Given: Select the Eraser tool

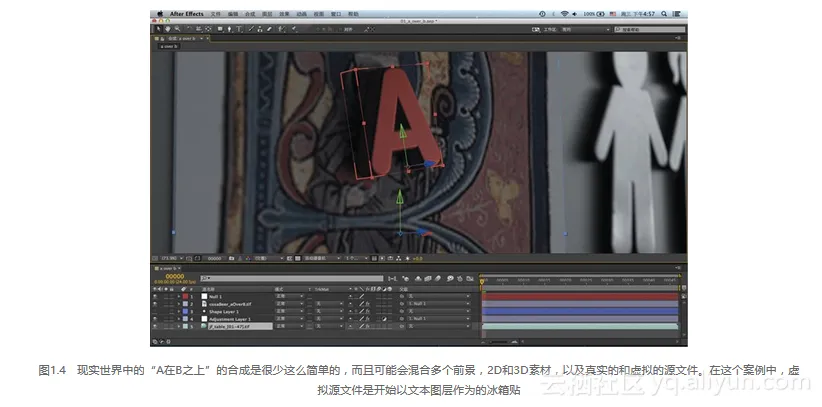Looking at the screenshot, I should tap(269, 29).
